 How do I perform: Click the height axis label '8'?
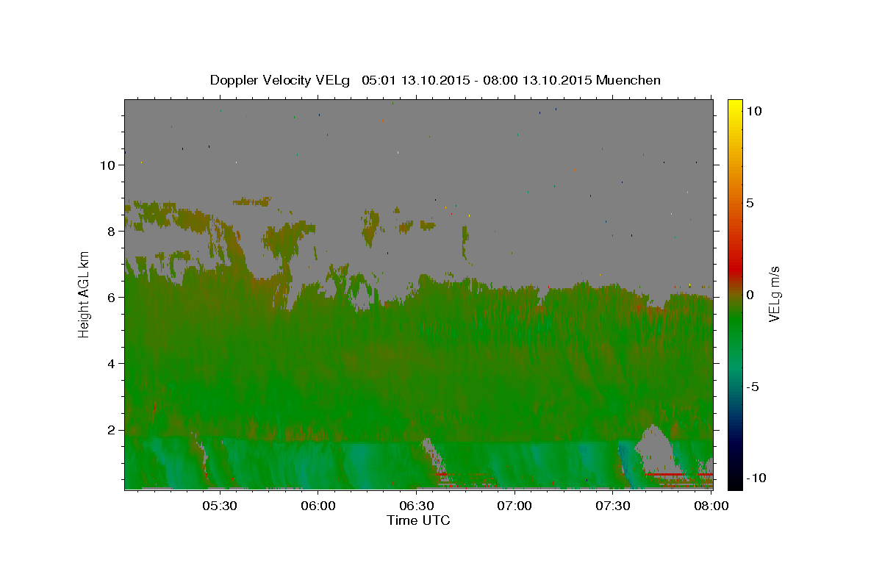click(x=112, y=232)
